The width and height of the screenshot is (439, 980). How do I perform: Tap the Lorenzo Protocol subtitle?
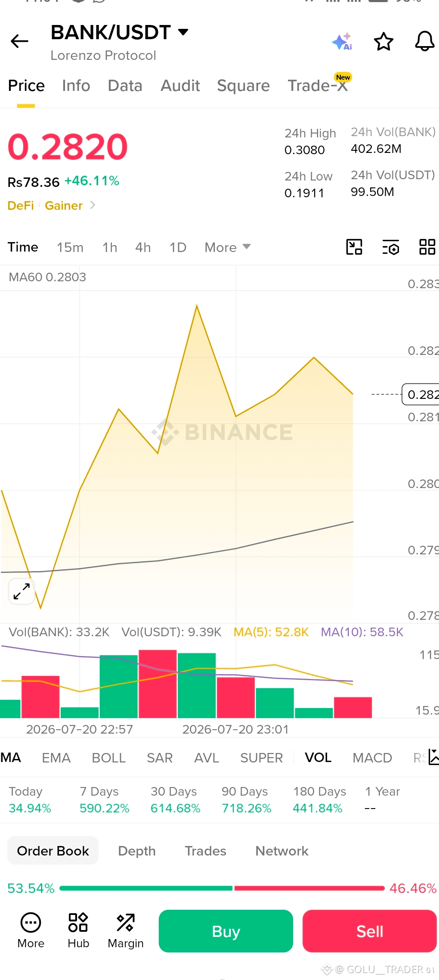point(103,55)
